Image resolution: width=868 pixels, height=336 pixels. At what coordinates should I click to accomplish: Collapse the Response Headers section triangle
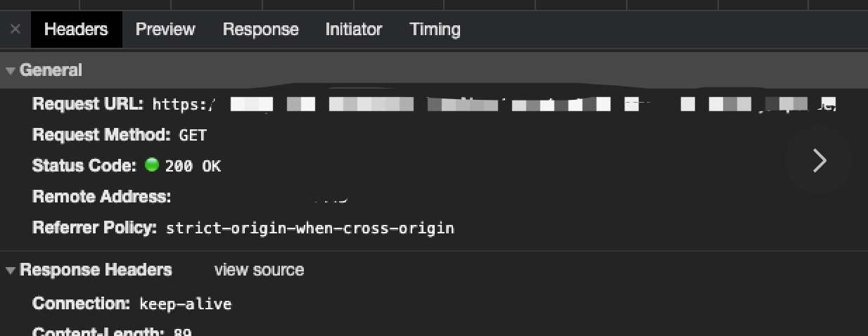[11, 271]
